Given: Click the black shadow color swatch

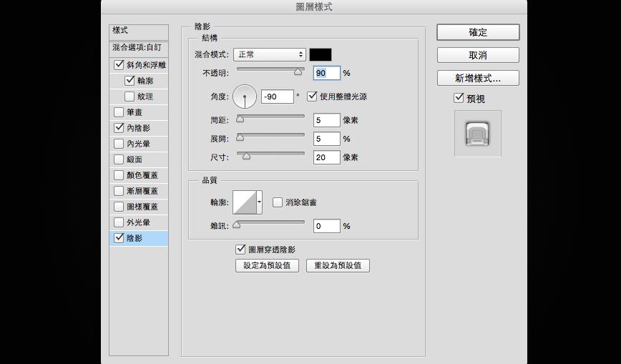Looking at the screenshot, I should pyautogui.click(x=321, y=54).
